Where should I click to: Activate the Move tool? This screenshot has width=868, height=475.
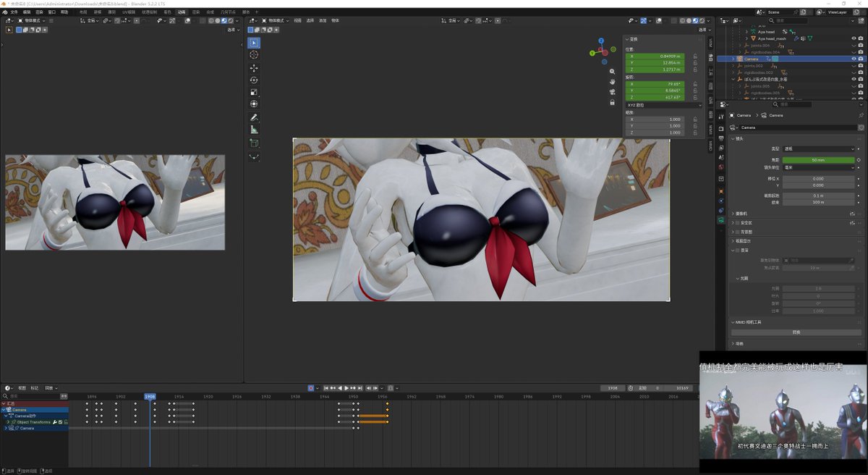(x=254, y=68)
